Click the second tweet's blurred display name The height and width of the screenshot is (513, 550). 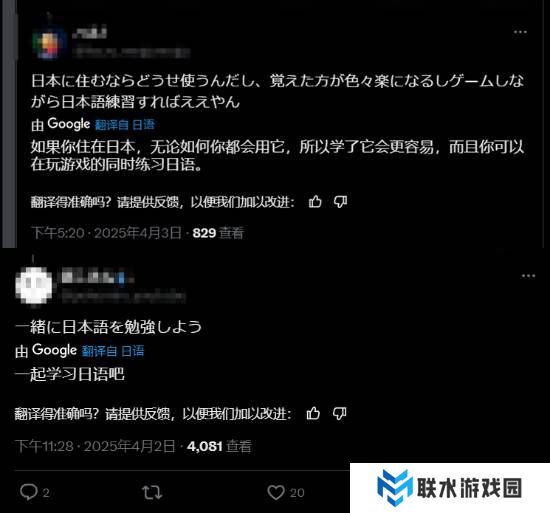pos(93,277)
